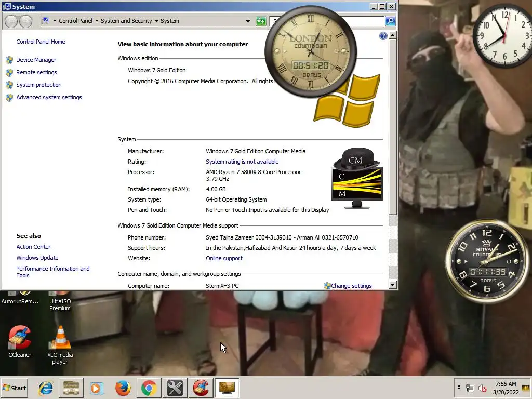Click the green refresh address button

tap(261, 21)
